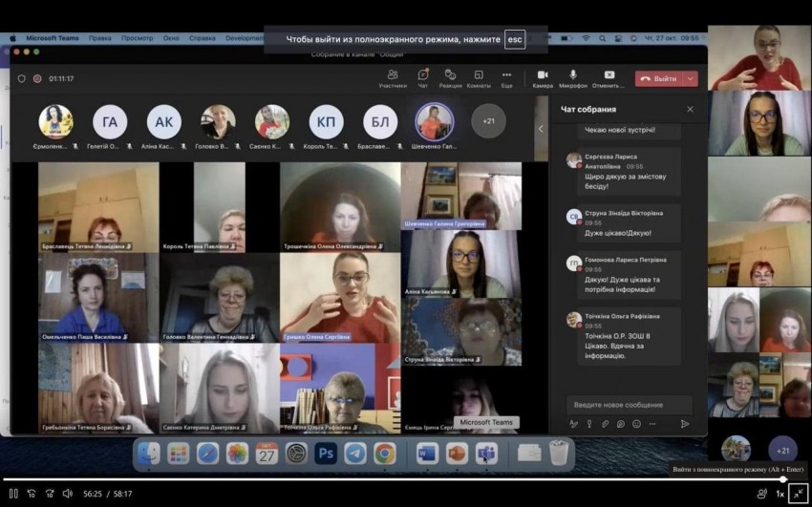Open Word from the Dock
Screen dimensions: 812x507
pos(427,454)
